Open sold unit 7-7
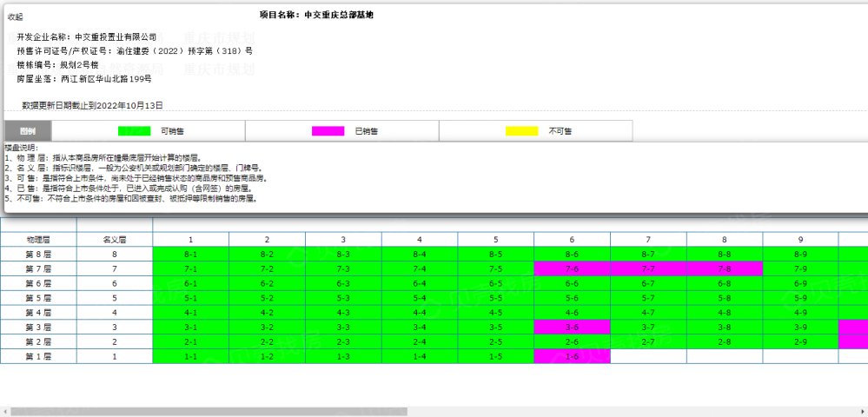Screen dimensions: 868x417 pyautogui.click(x=649, y=268)
